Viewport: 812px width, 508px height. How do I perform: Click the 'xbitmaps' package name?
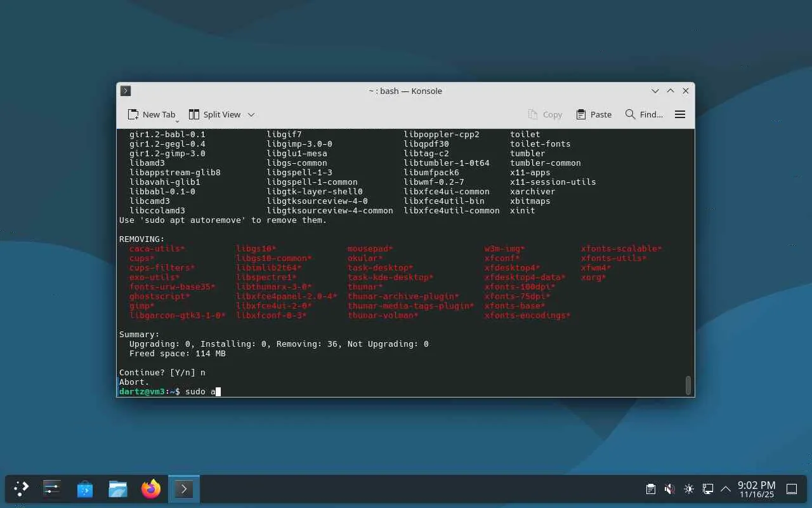530,201
